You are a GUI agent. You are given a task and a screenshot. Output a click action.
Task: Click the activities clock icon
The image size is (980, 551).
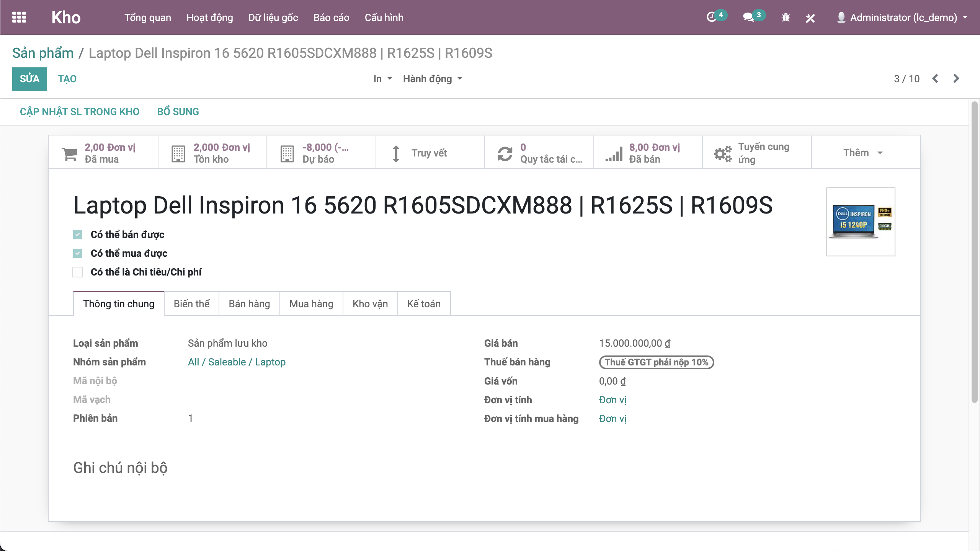click(x=711, y=18)
